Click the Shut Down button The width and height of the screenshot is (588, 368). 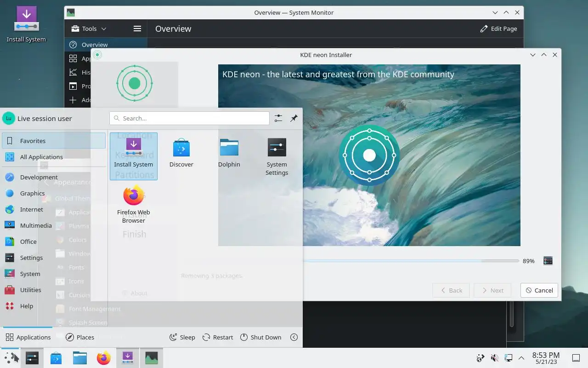(x=260, y=337)
